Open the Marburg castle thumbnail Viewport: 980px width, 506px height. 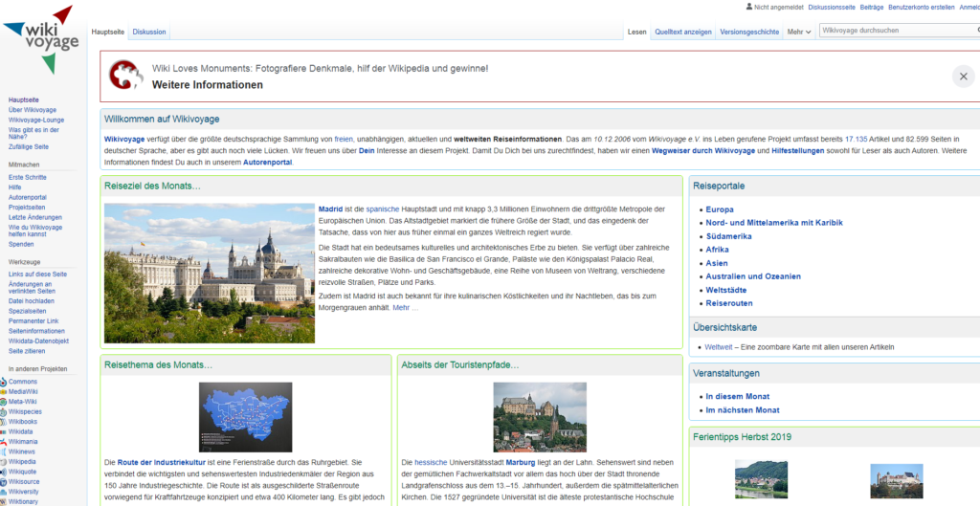540,417
